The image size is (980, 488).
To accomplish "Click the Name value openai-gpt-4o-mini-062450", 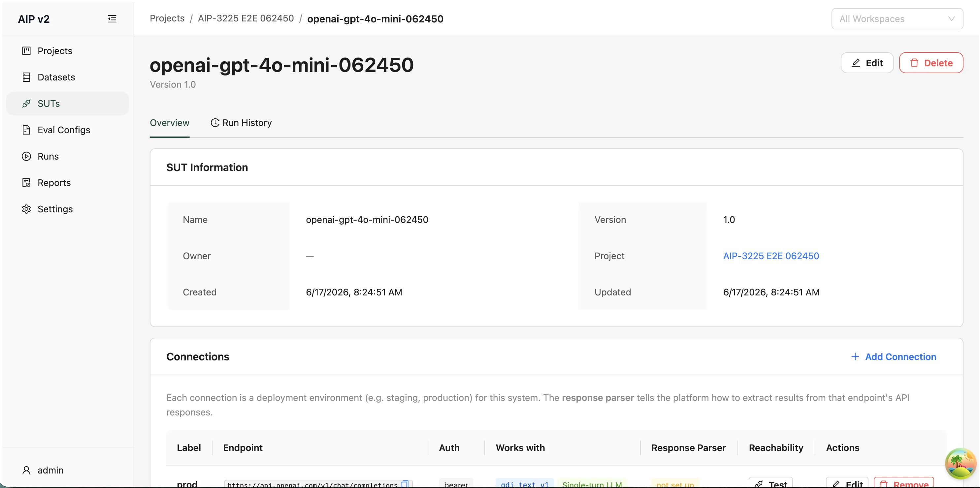I will (367, 220).
